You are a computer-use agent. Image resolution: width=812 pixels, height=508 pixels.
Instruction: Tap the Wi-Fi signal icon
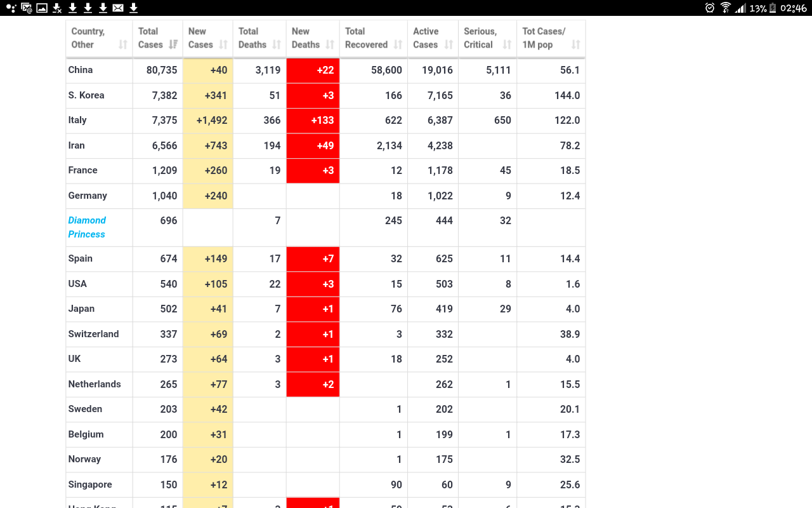click(x=726, y=8)
